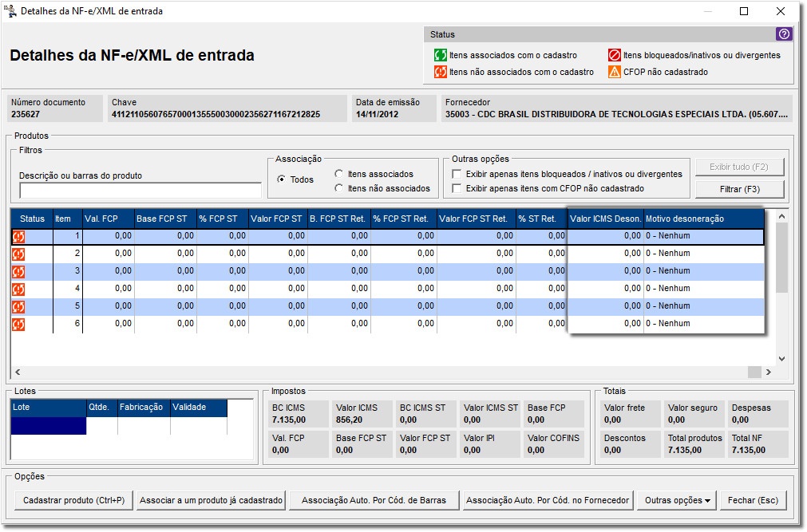Click the status icon of item 4
The height and width of the screenshot is (532, 807).
point(18,290)
